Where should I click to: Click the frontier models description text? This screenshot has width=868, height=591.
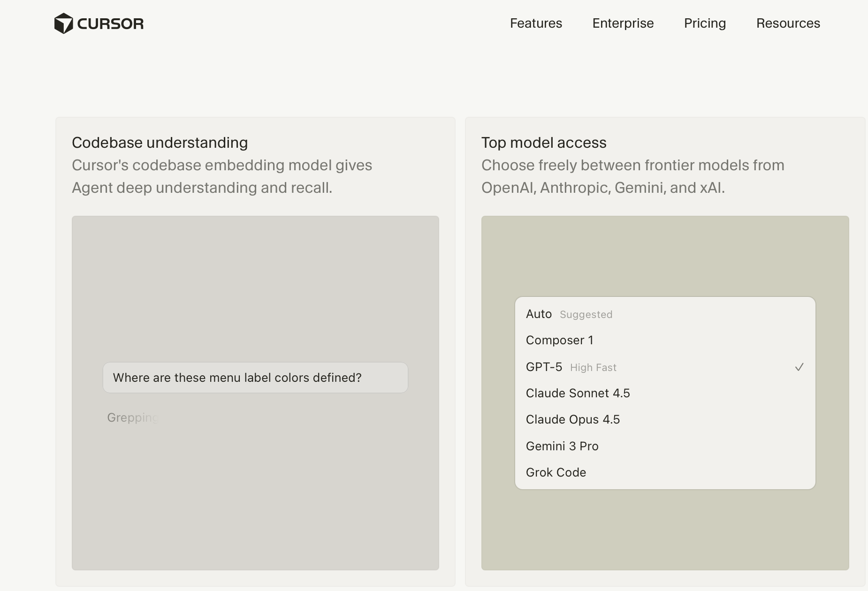633,176
